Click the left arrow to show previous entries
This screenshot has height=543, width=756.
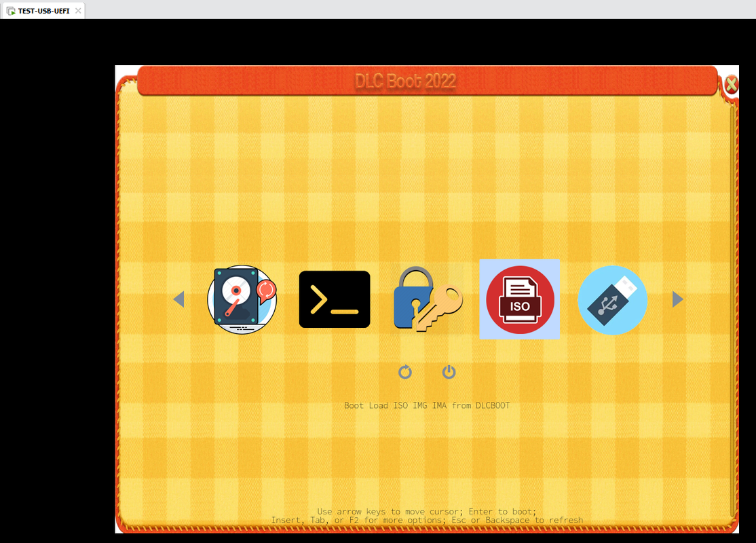pyautogui.click(x=179, y=299)
